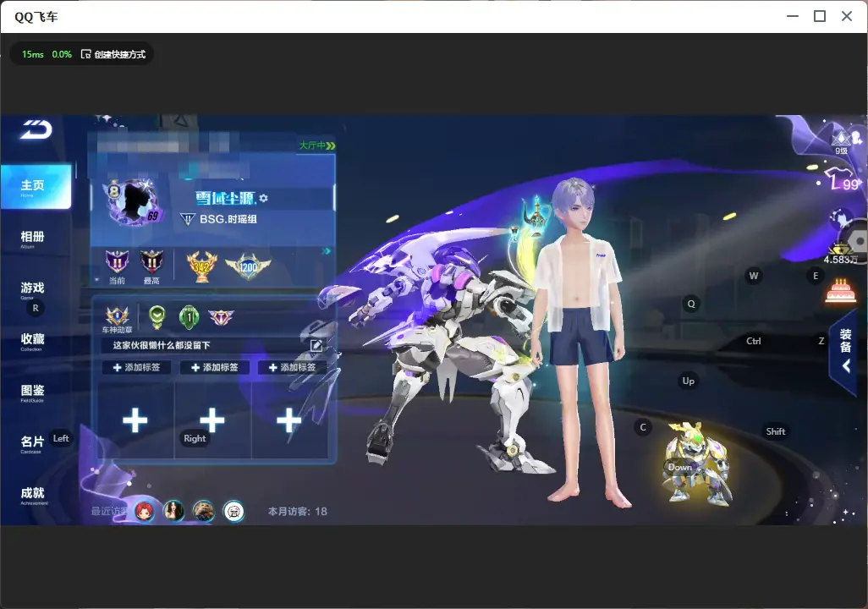This screenshot has width=868, height=609.
Task: Click the BSG.时瑶组 team badge icon
Action: pos(188,219)
